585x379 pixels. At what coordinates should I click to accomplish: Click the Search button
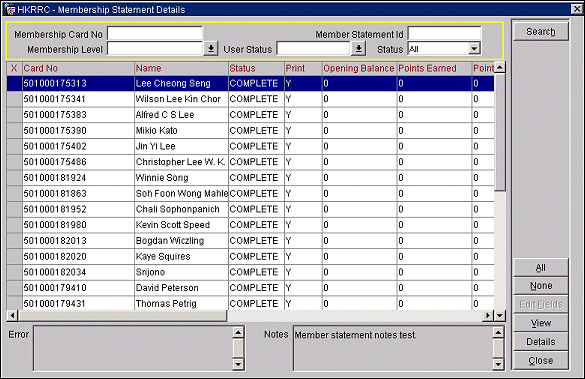[541, 31]
